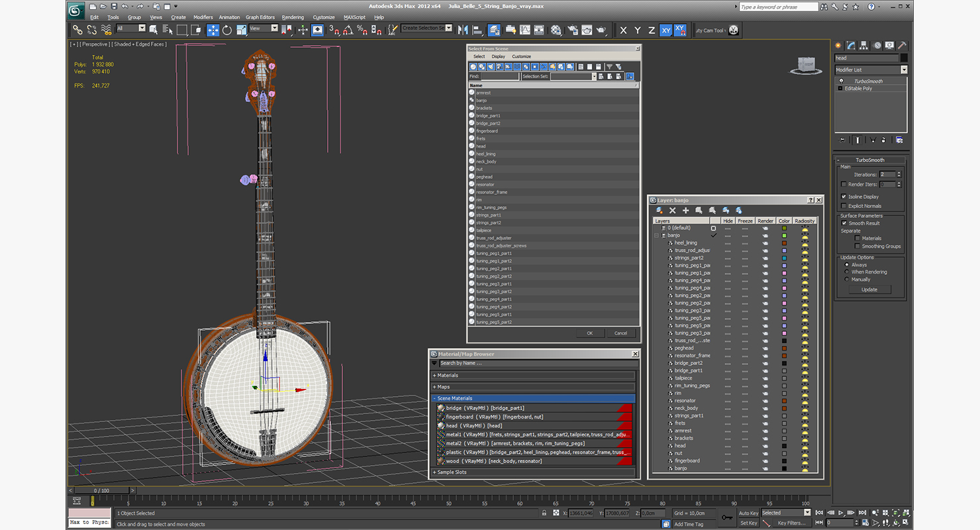The height and width of the screenshot is (530, 980).
Task: Restrict transform to the X axis
Action: (623, 30)
